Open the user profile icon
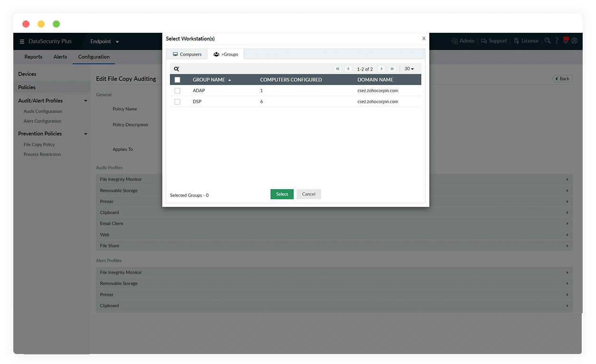Screen dimensions: 596x364 [574, 41]
